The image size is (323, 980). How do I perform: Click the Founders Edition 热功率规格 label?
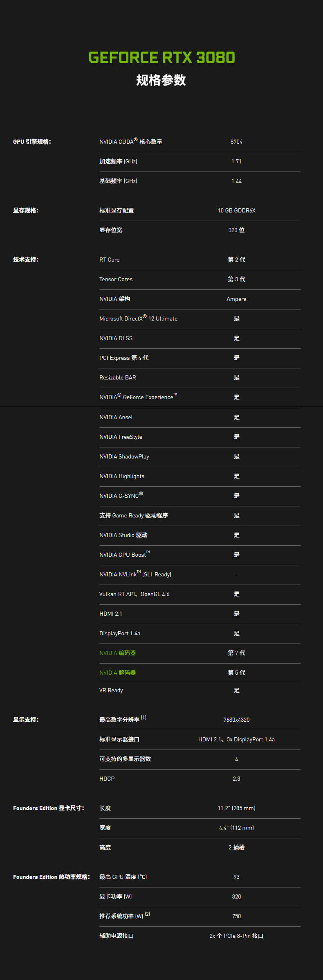point(51,877)
